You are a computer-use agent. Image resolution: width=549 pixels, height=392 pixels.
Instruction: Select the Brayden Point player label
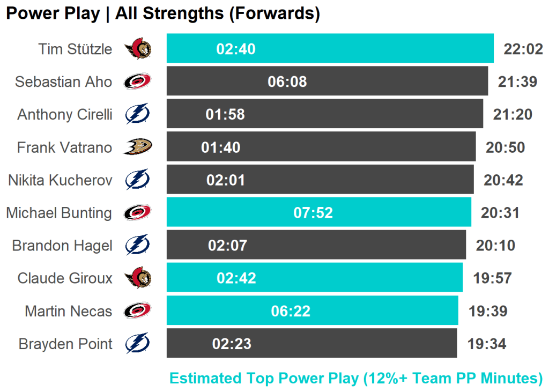click(65, 344)
